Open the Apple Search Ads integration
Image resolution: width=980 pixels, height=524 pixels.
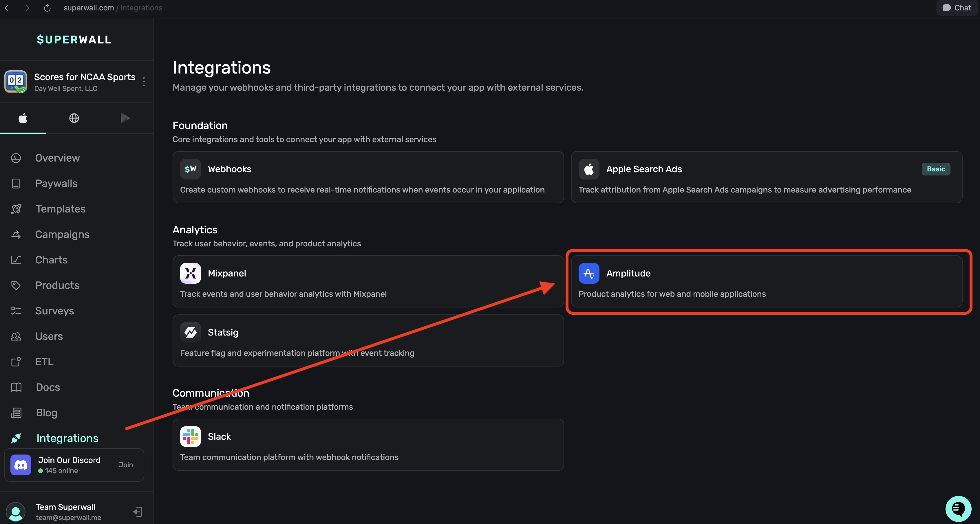[766, 177]
